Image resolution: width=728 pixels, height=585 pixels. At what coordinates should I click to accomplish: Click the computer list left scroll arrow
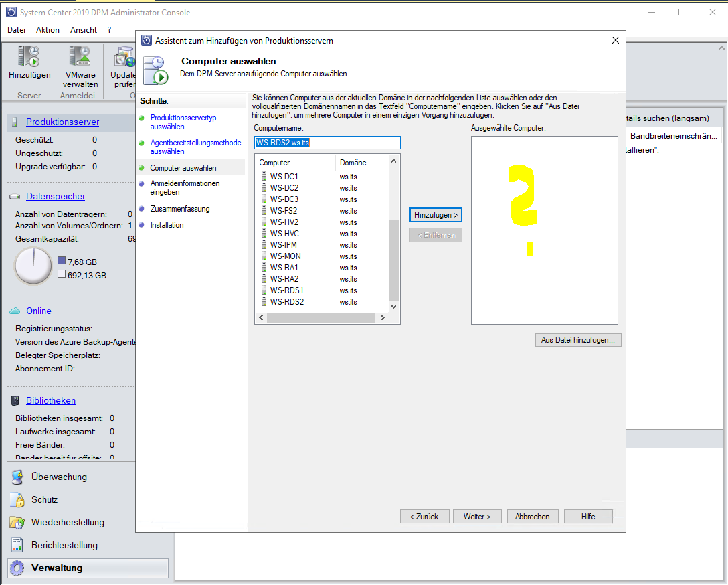pos(261,317)
